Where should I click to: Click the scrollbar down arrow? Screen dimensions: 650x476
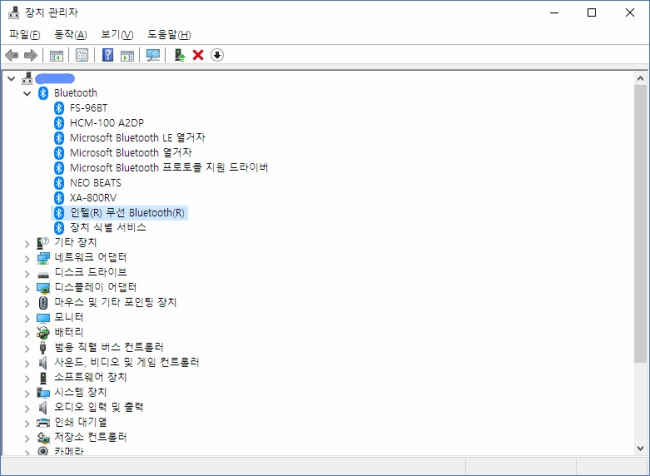click(640, 448)
